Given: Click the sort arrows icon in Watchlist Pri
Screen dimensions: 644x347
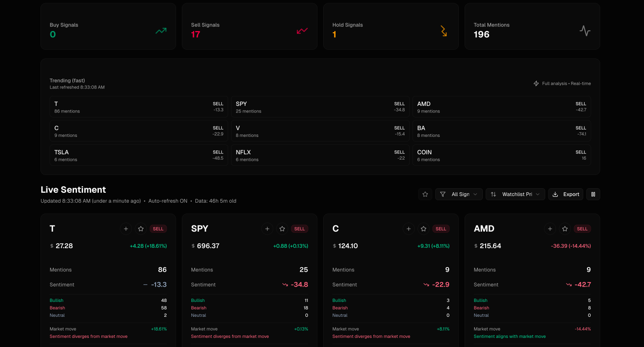Looking at the screenshot, I should point(493,194).
